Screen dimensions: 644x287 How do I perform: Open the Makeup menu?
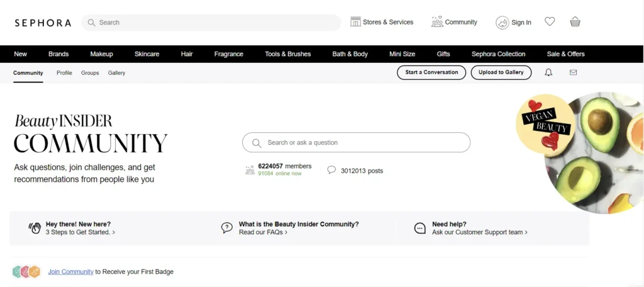pos(101,54)
